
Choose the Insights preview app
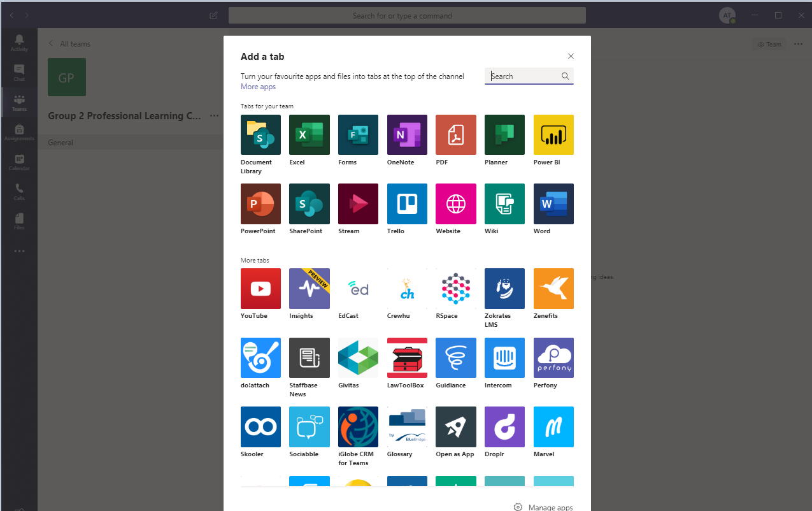(x=310, y=289)
